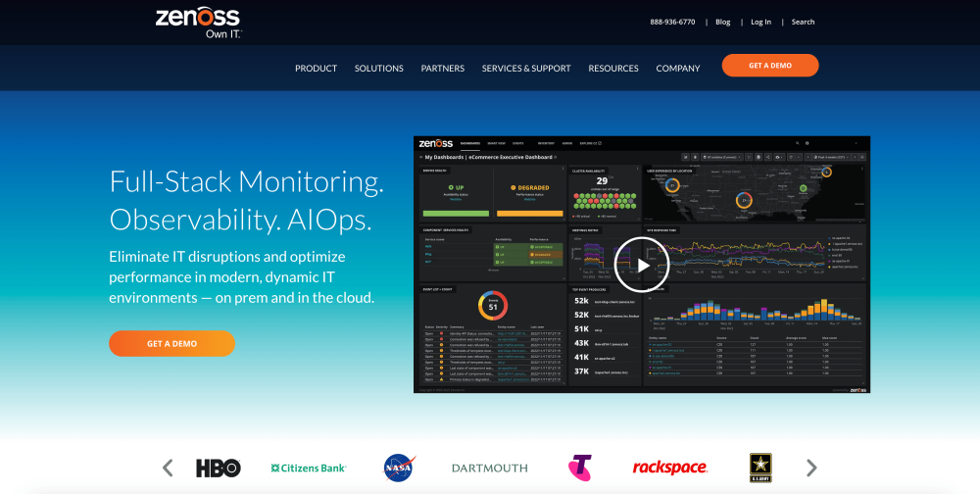Click the Get a Demo button in header
This screenshot has width=980, height=494.
click(x=769, y=66)
